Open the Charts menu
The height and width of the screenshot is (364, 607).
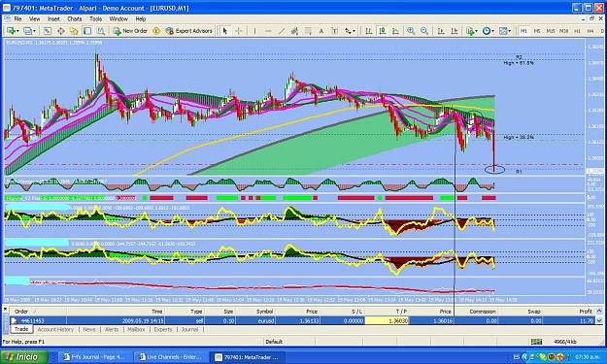[x=75, y=19]
